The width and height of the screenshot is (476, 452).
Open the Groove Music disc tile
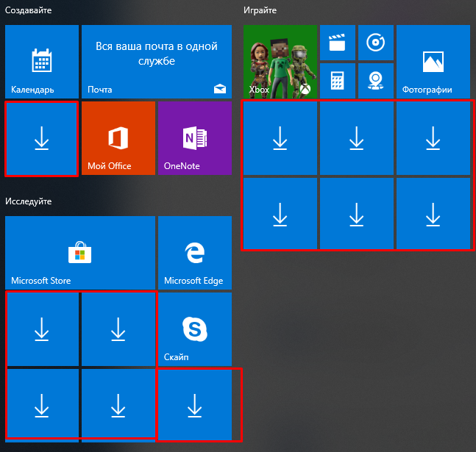[x=376, y=43]
